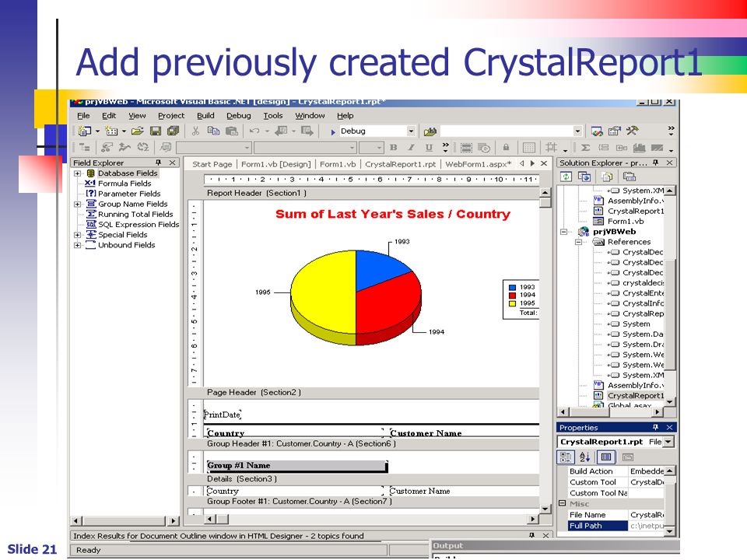Image resolution: width=747 pixels, height=560 pixels.
Task: Select SQL Expression Fields item
Action: click(x=139, y=225)
